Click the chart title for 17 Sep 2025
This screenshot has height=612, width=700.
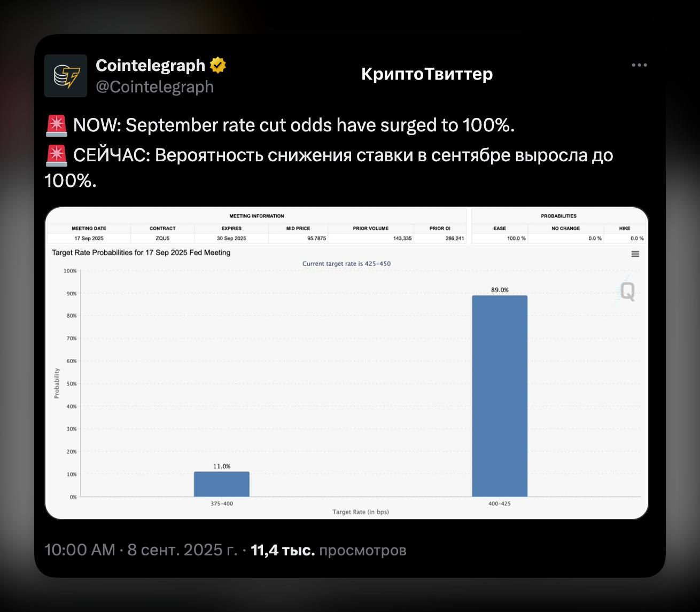tap(141, 253)
